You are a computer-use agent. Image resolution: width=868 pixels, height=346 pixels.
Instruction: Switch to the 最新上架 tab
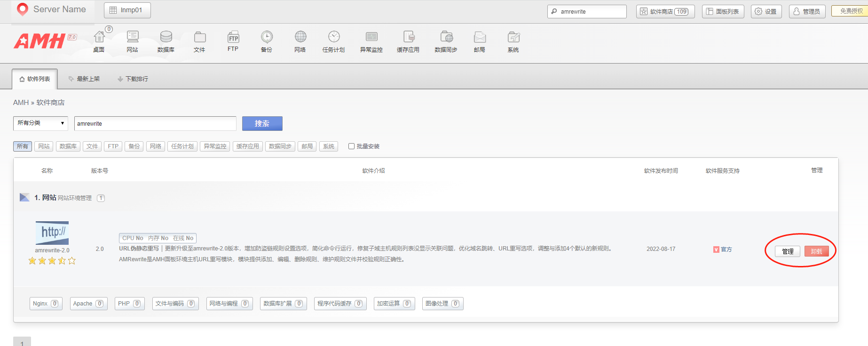coord(84,79)
